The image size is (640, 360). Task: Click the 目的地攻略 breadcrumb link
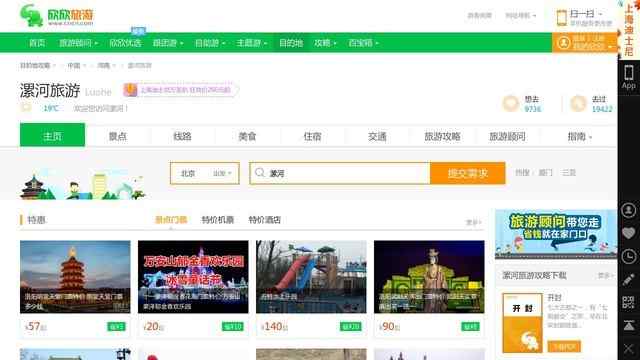point(35,65)
